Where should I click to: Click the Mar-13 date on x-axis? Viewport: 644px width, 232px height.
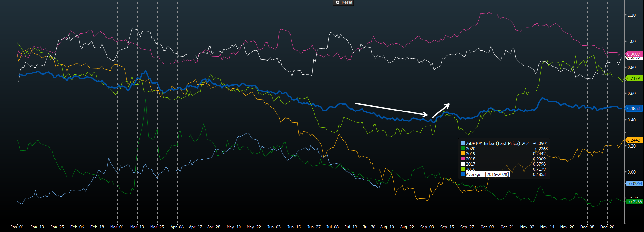click(x=137, y=227)
